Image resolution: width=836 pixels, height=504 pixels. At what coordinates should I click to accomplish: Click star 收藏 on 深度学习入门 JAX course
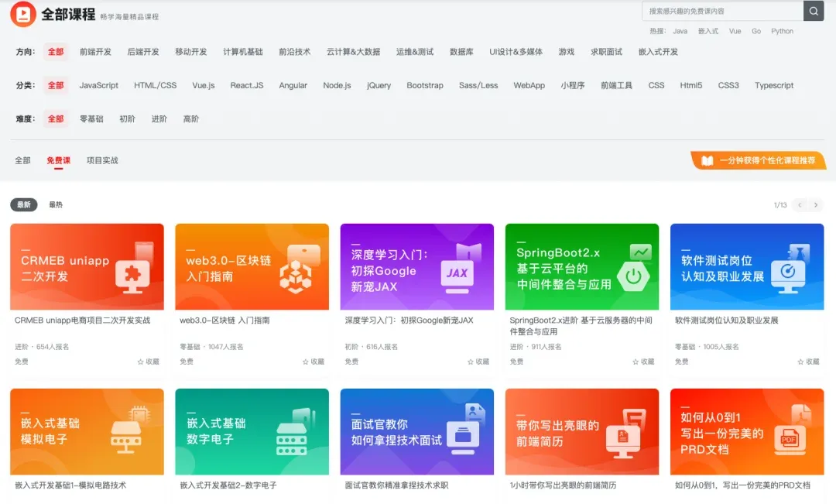pos(471,362)
